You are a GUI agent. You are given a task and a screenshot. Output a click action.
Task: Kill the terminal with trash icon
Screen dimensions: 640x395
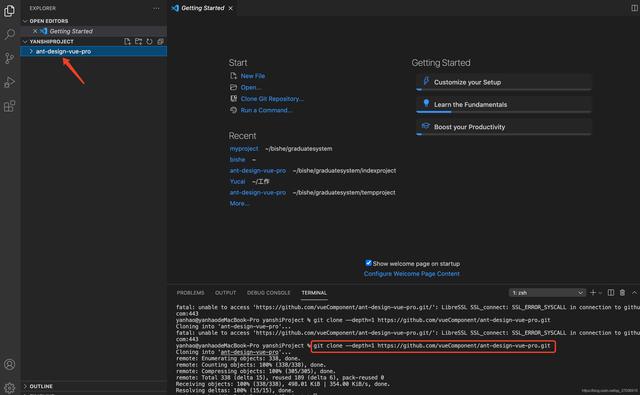[x=622, y=293]
